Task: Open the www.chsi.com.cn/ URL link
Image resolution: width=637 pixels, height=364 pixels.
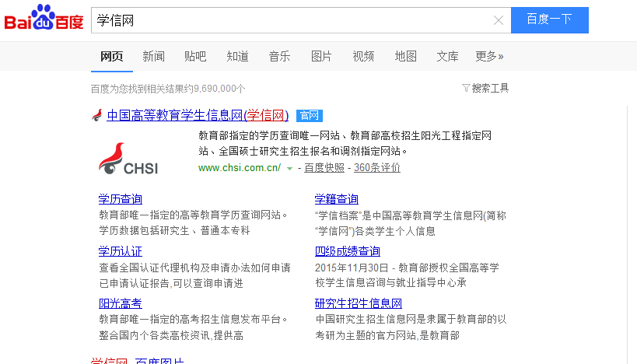Action: (x=240, y=168)
